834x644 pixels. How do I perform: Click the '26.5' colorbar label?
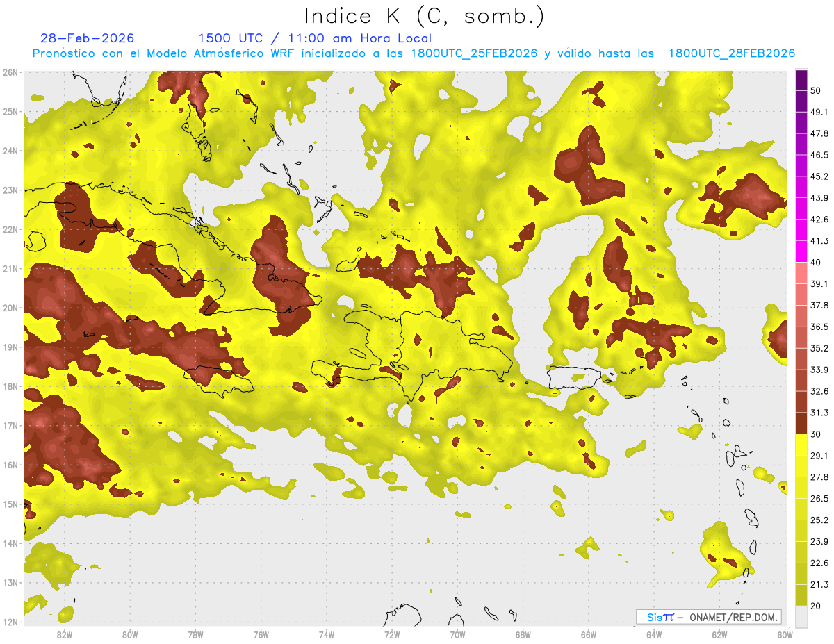819,499
